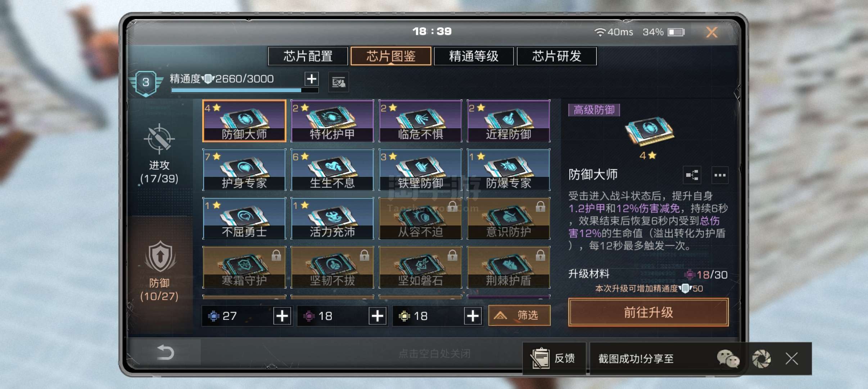The height and width of the screenshot is (389, 868).
Task: Select the 护身专家 chip card
Action: [244, 170]
